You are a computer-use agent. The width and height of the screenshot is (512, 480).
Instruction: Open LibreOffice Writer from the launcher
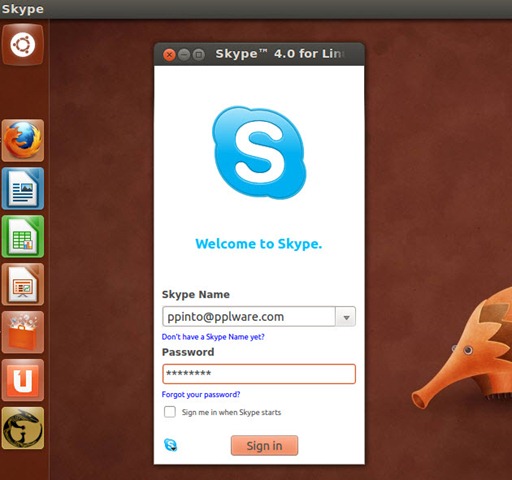(x=23, y=188)
